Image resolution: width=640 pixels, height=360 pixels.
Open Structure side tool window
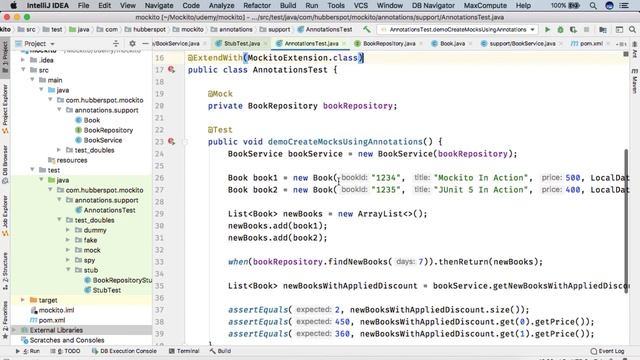pyautogui.click(x=5, y=271)
